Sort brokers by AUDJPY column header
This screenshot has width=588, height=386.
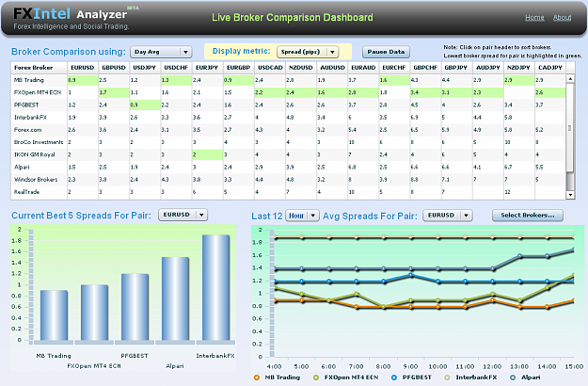pos(487,68)
